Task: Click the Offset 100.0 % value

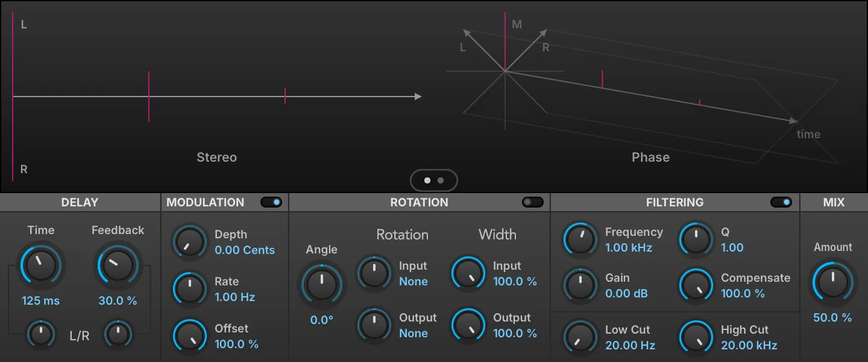Action: (236, 344)
